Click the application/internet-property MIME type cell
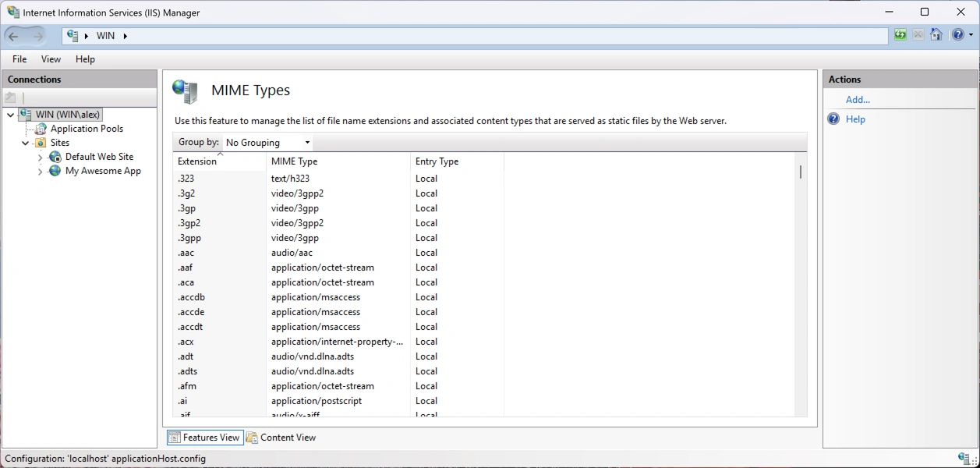The height and width of the screenshot is (468, 980). pos(338,342)
